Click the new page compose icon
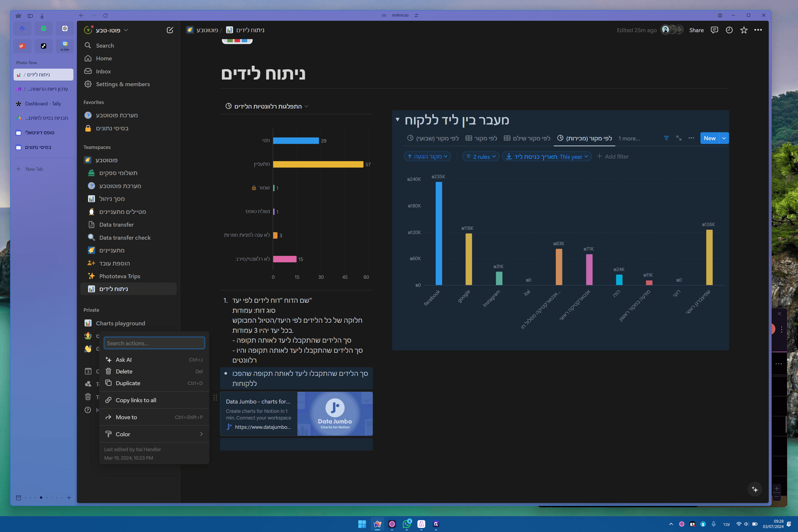798x532 pixels. [x=170, y=30]
